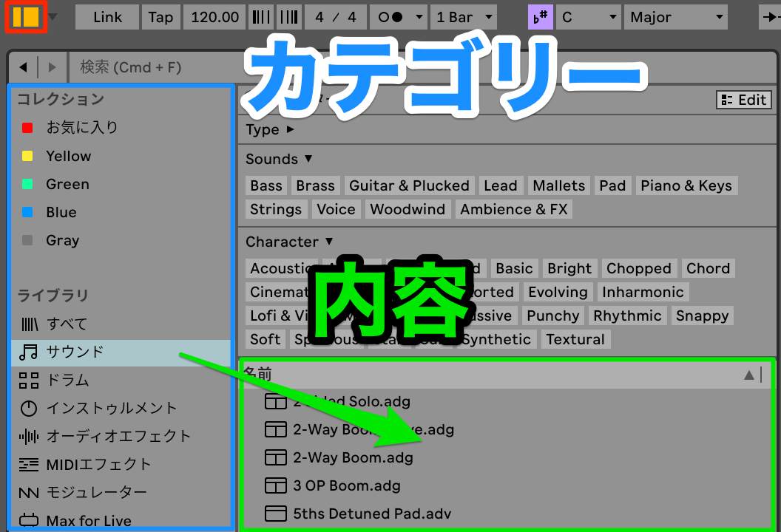
Task: Click the name column sort arrow
Action: click(749, 375)
